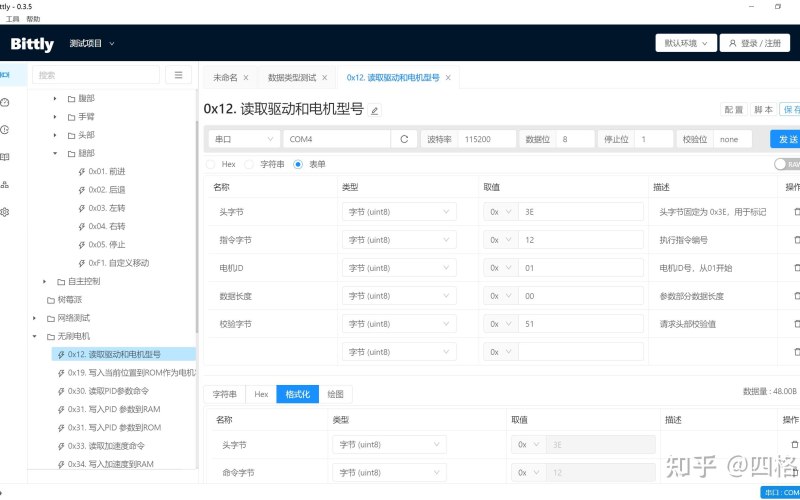Expand the 网络测试 folder
Image resolution: width=800 pixels, height=500 pixels.
pos(35,318)
